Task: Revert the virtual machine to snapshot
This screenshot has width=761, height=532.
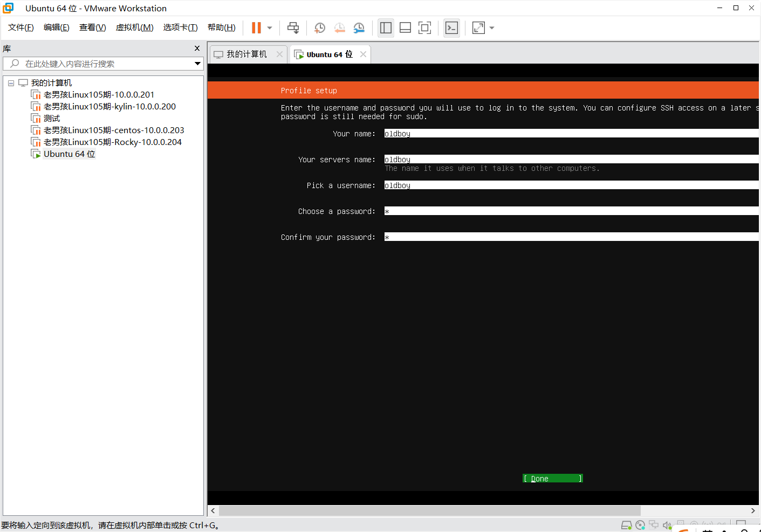Action: click(339, 28)
